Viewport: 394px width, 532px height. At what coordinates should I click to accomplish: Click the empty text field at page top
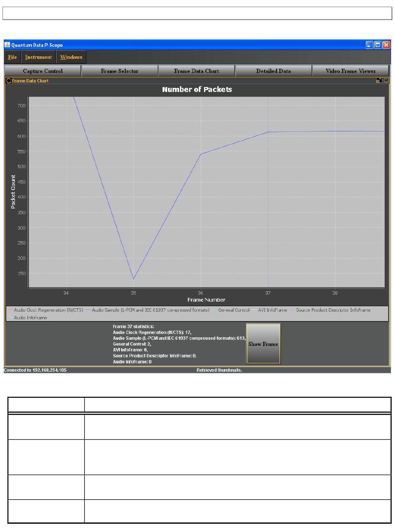coord(197,13)
